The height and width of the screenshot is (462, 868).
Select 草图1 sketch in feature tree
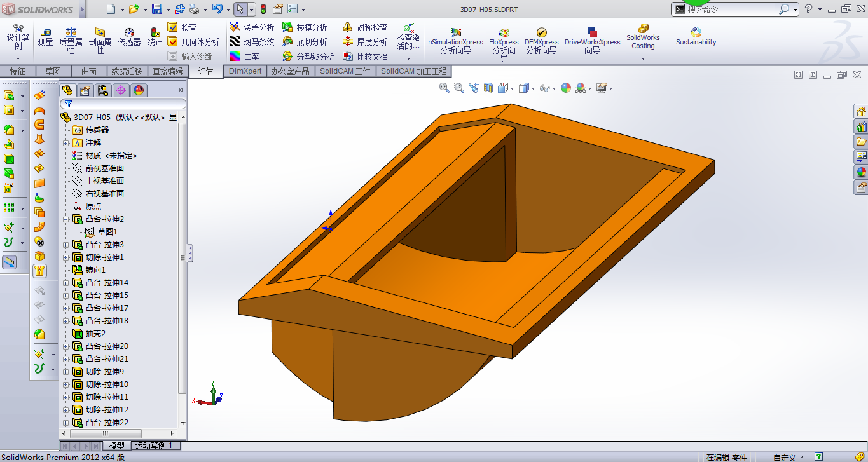(x=101, y=232)
